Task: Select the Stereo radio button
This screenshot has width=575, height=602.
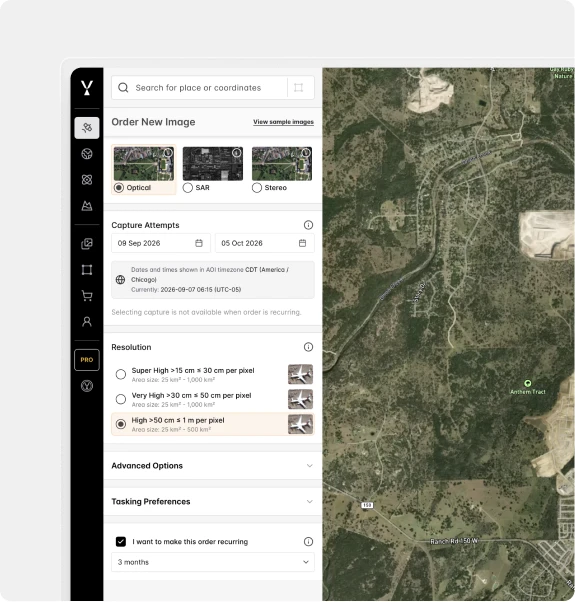Action: coord(257,188)
